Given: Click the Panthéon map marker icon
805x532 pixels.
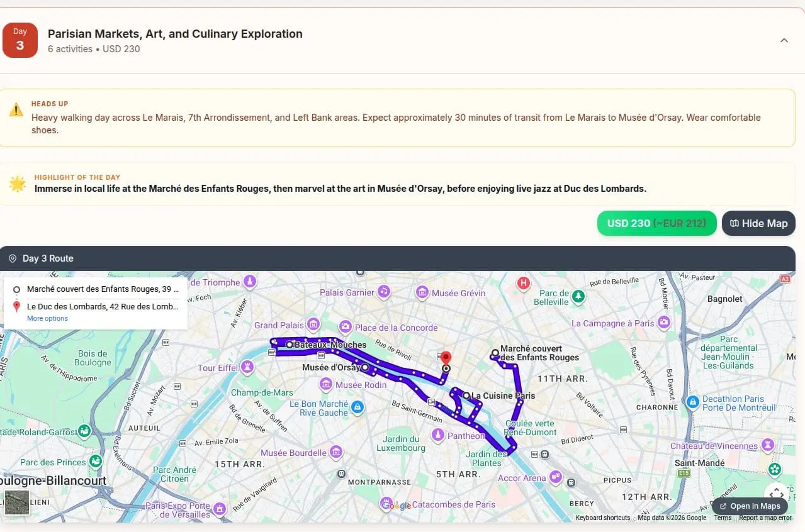Looking at the screenshot, I should (x=437, y=435).
